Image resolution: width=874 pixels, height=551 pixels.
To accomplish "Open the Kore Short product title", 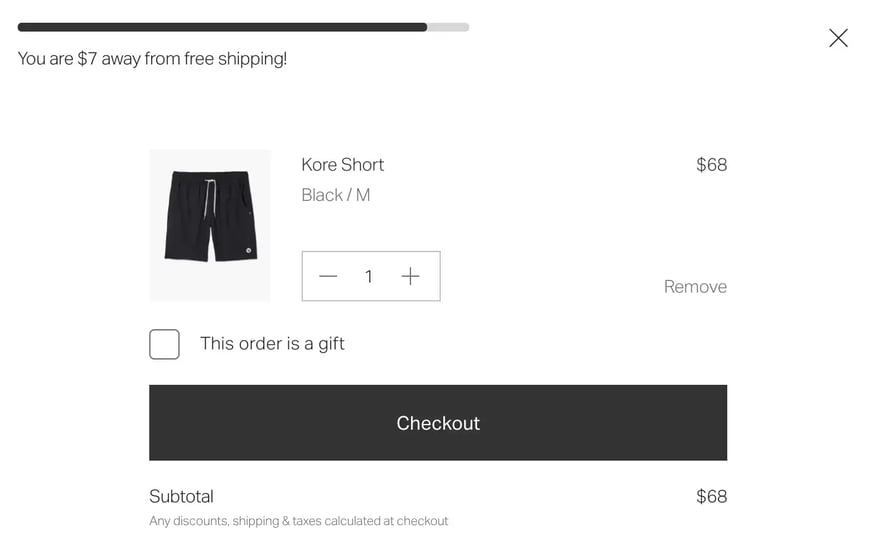I will point(343,165).
